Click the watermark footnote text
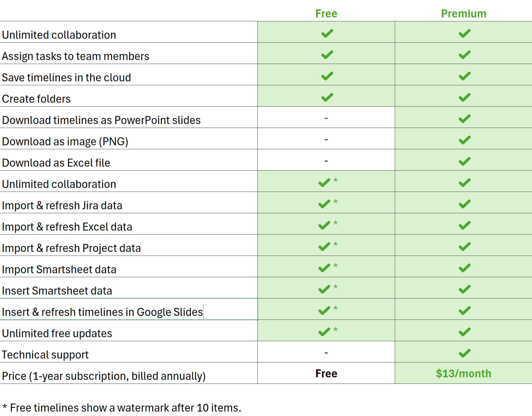The image size is (532, 416). (122, 408)
